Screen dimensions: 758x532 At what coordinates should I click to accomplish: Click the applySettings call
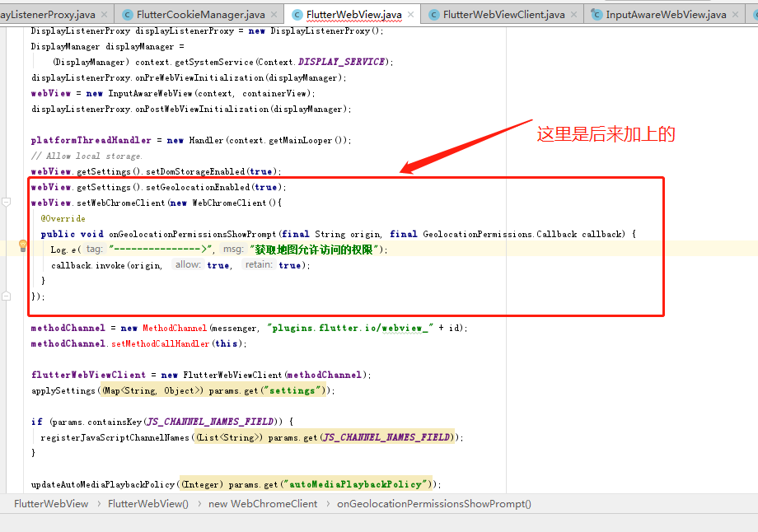click(63, 390)
